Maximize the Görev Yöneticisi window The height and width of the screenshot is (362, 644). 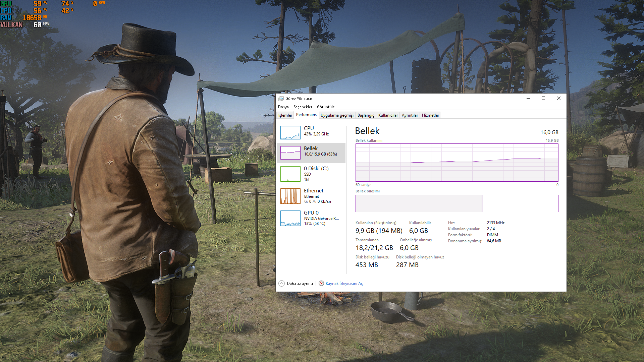coord(543,99)
